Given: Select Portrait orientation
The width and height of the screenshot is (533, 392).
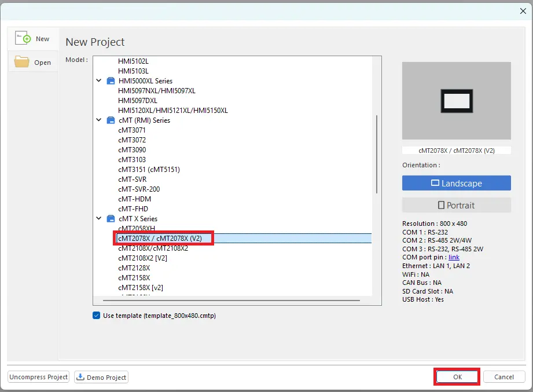Looking at the screenshot, I should (x=456, y=206).
